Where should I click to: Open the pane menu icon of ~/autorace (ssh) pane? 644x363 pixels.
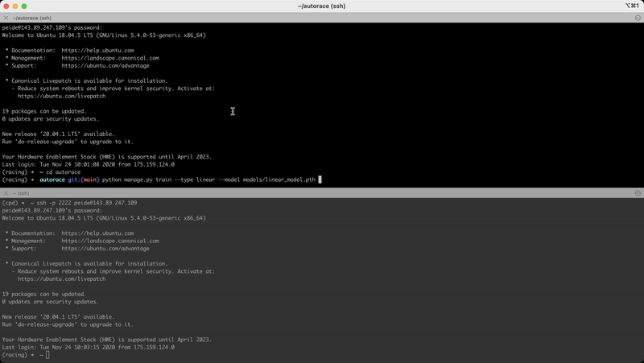pos(638,18)
